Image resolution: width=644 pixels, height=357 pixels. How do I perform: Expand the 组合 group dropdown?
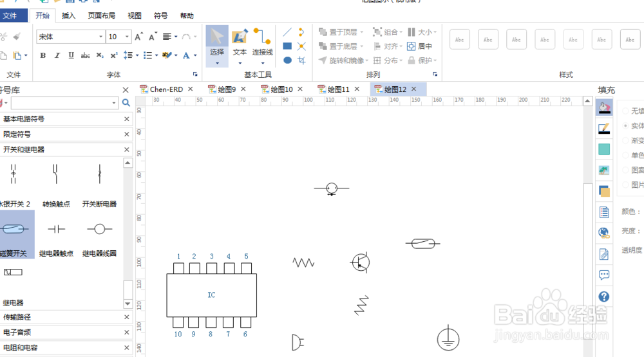pyautogui.click(x=401, y=32)
